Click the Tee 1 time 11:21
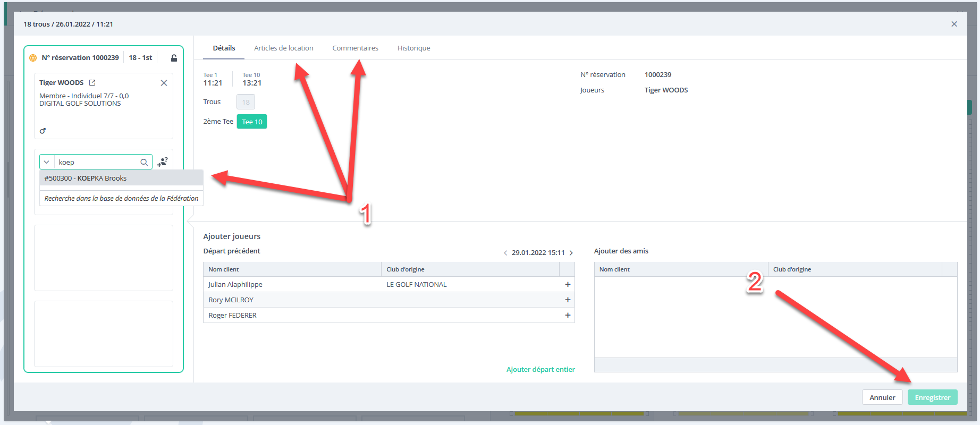This screenshot has height=425, width=980. pyautogui.click(x=213, y=83)
